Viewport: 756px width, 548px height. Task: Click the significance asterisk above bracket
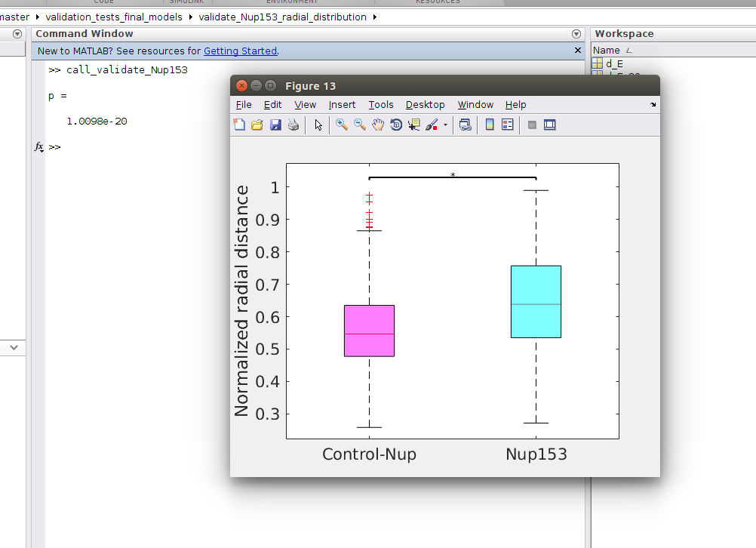453,174
